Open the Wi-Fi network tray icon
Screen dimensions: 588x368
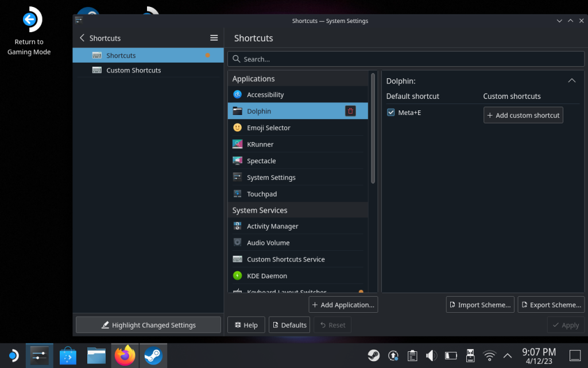point(489,356)
